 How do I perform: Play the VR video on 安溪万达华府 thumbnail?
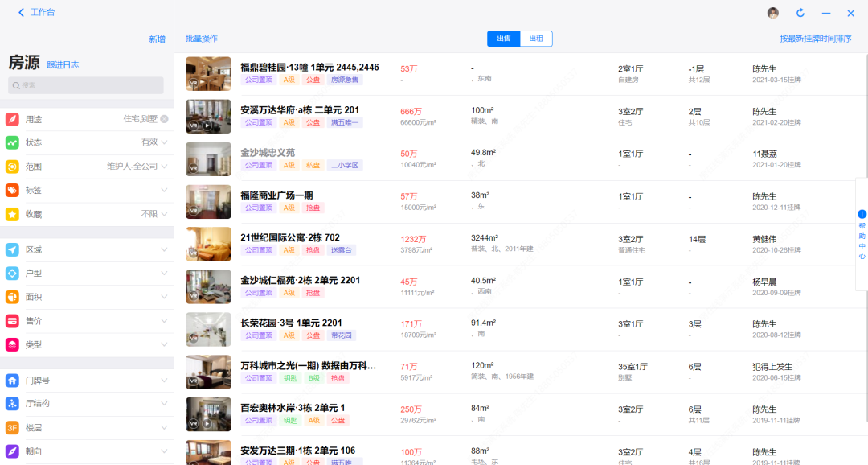click(x=207, y=126)
